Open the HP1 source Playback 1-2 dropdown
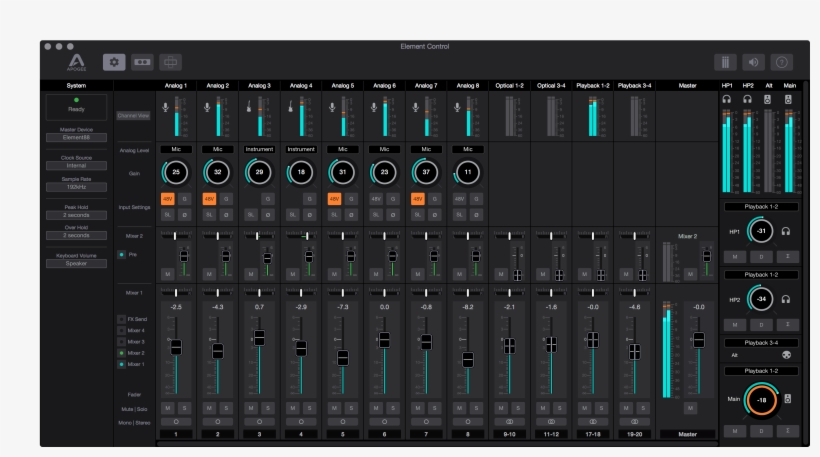 [761, 207]
